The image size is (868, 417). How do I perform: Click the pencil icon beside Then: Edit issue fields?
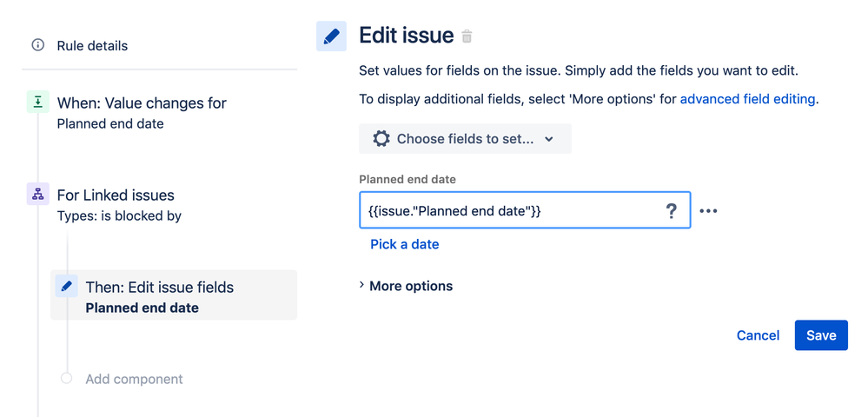[67, 287]
